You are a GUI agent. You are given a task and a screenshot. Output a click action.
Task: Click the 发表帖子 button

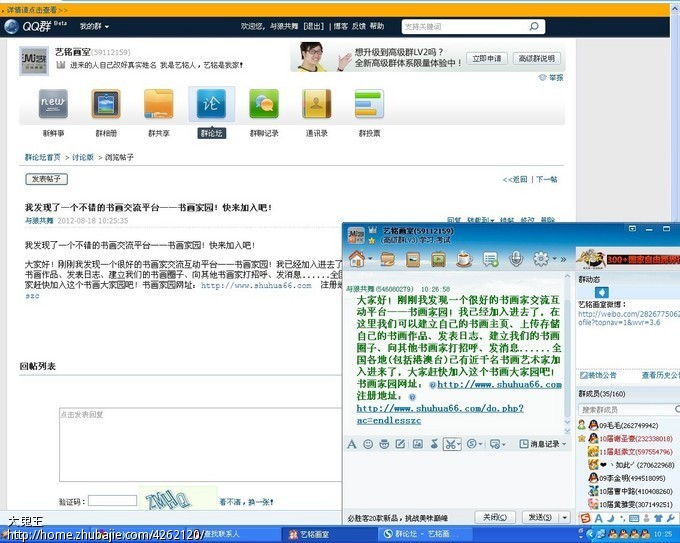(x=46, y=179)
